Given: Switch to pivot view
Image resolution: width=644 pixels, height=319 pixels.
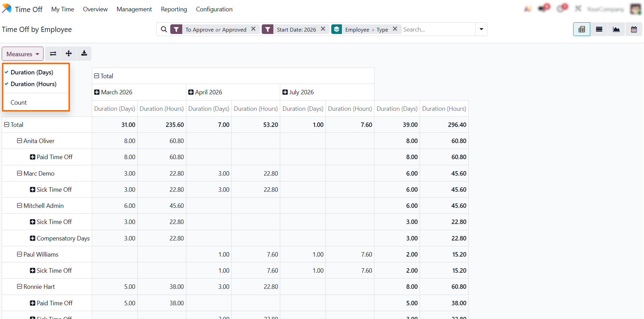Looking at the screenshot, I should [x=581, y=29].
